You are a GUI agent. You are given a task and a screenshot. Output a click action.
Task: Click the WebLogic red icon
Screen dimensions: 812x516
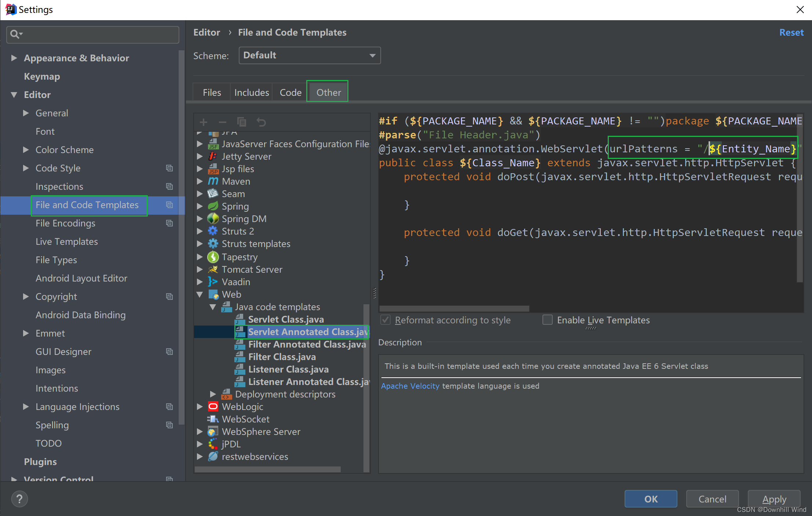coord(213,407)
